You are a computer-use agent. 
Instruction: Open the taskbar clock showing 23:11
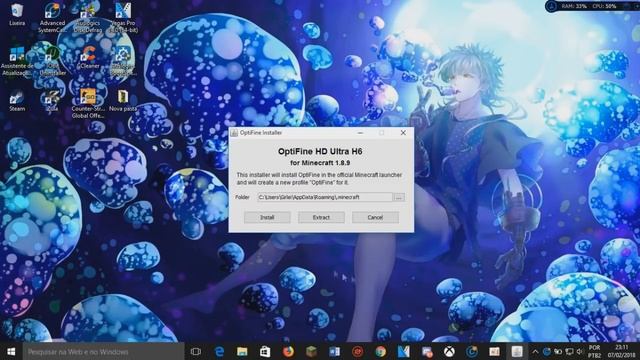(621, 351)
